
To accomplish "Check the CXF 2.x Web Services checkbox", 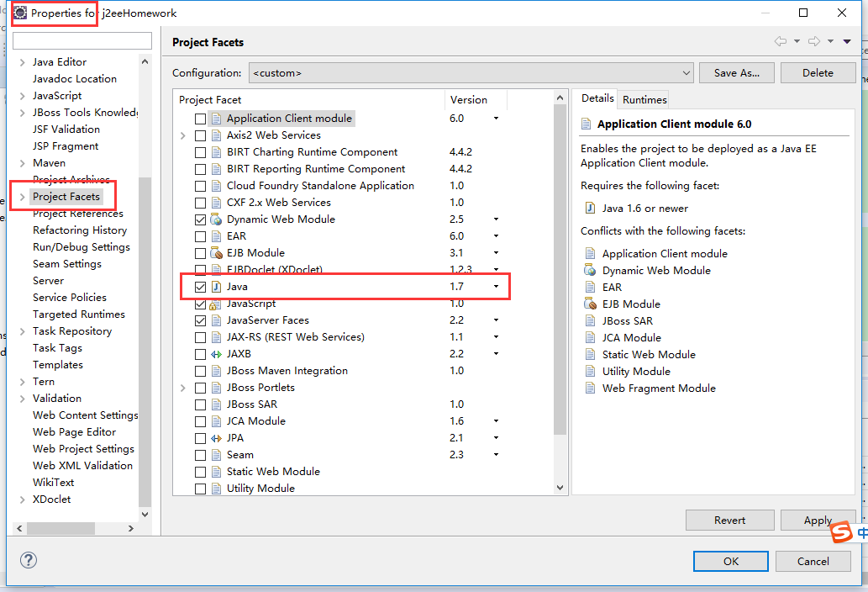I will pos(200,203).
